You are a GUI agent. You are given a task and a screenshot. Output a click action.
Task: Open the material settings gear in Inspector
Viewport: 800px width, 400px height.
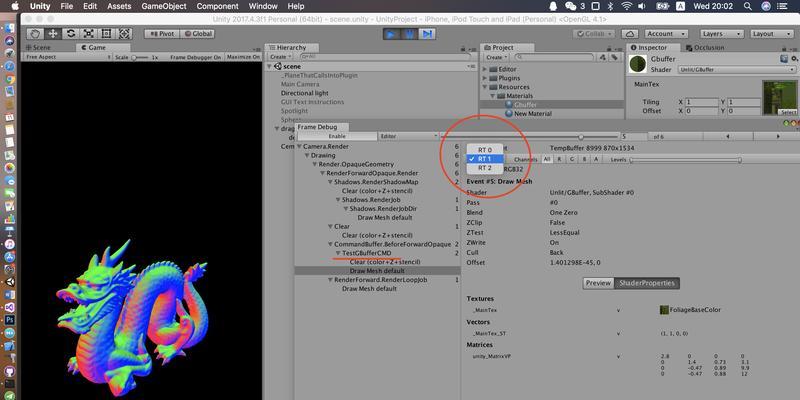click(792, 59)
